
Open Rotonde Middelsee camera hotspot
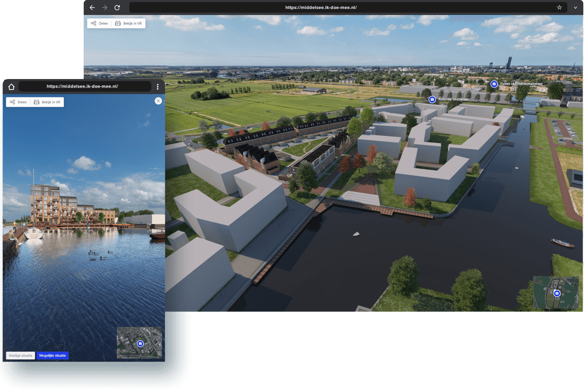[432, 100]
